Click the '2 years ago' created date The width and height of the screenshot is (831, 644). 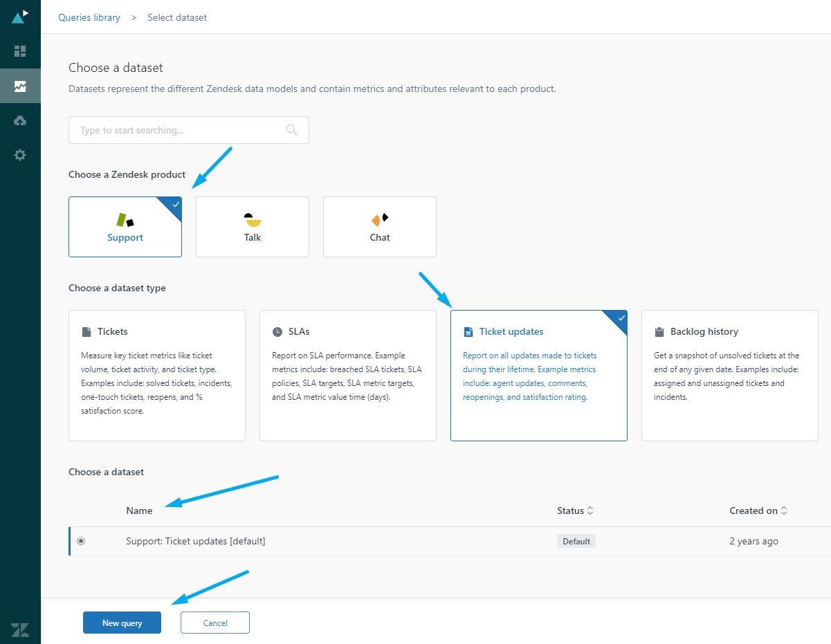[754, 541]
